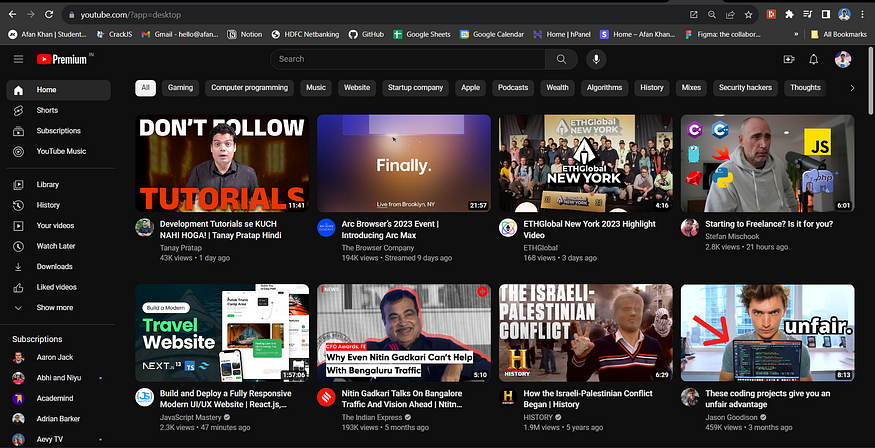This screenshot has height=448, width=875.
Task: Open browser extensions puzzle icon
Action: pyautogui.click(x=789, y=15)
